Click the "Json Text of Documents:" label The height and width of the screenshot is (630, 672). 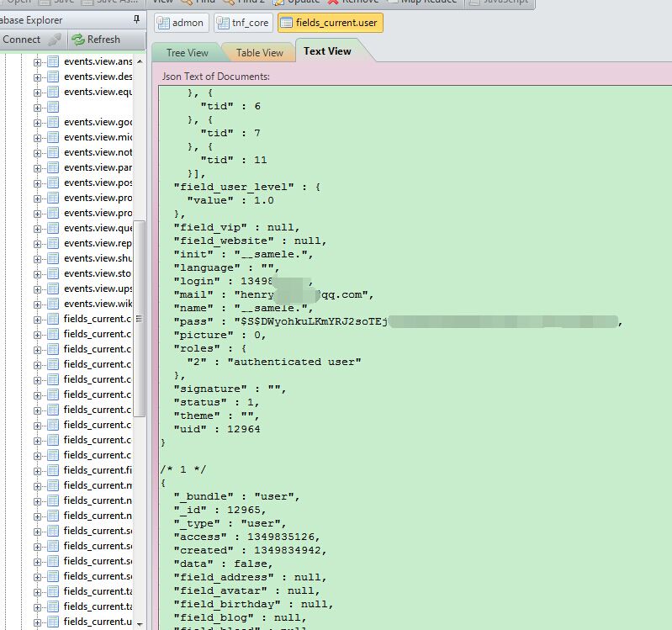click(x=216, y=77)
